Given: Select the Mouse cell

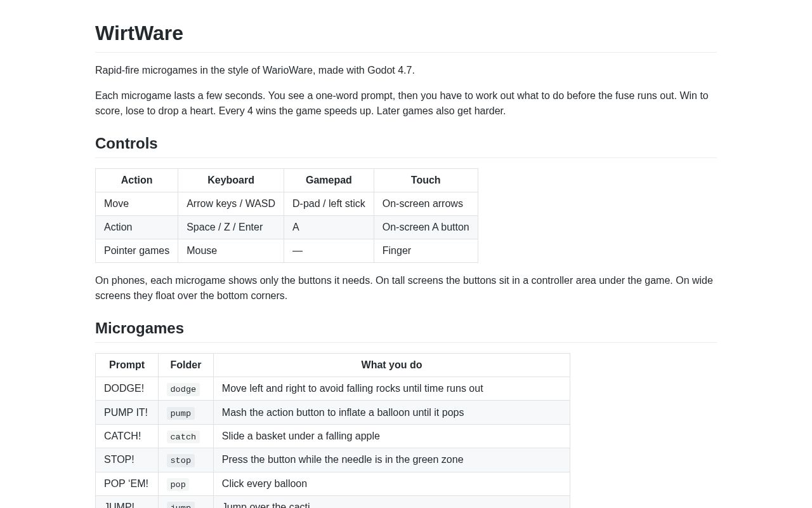Looking at the screenshot, I should [231, 251].
